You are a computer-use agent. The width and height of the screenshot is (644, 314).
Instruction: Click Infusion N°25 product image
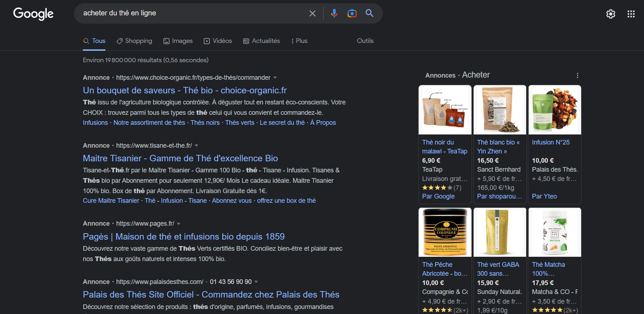555,110
